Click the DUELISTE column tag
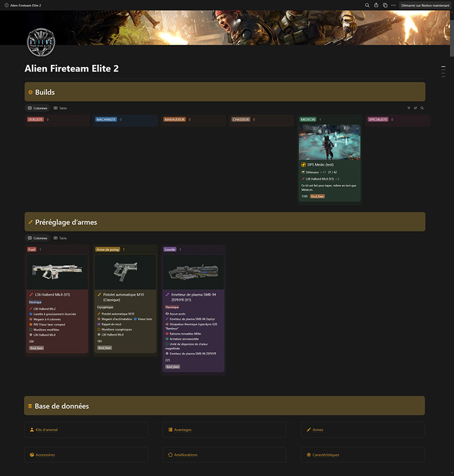 36,119
